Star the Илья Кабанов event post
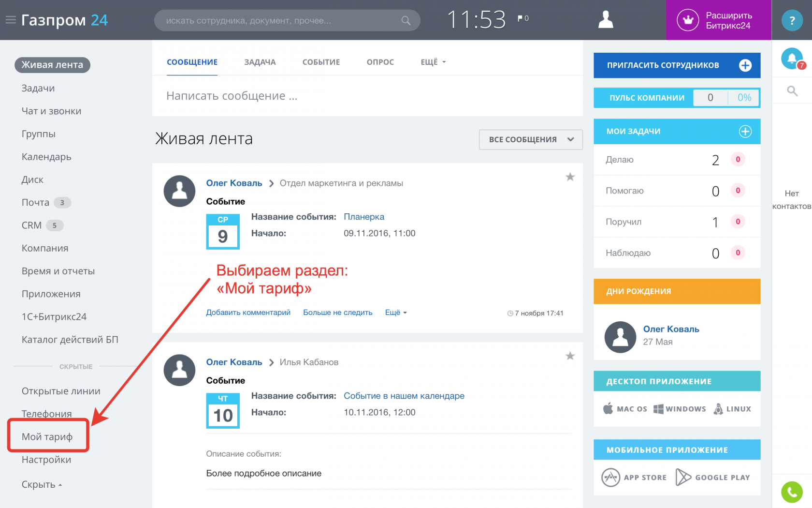 570,356
